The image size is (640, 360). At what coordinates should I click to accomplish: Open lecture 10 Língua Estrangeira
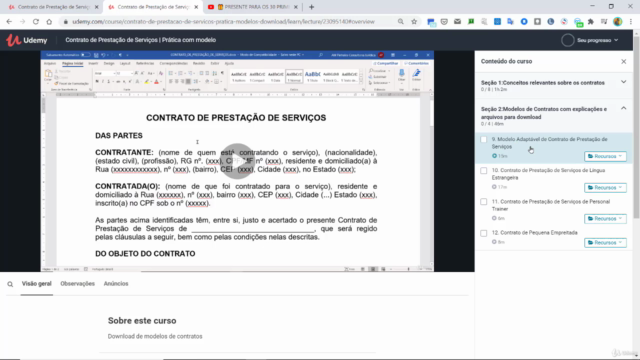(x=548, y=174)
